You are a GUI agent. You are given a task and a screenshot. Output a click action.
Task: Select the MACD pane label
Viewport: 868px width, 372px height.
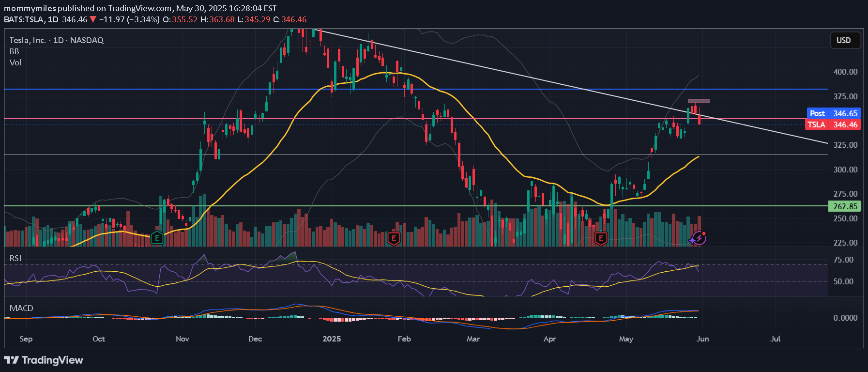click(x=21, y=308)
